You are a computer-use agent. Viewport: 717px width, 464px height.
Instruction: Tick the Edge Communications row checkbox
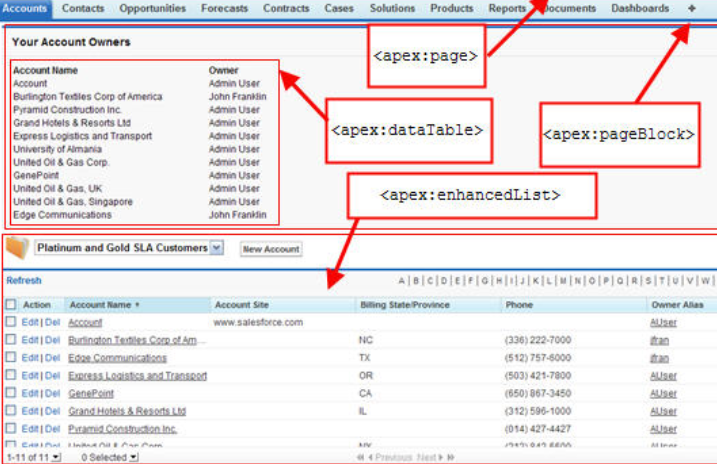[x=10, y=358]
